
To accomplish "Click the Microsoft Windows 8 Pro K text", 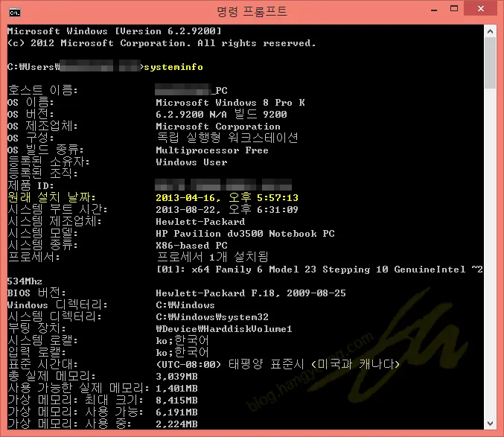I will 230,103.
